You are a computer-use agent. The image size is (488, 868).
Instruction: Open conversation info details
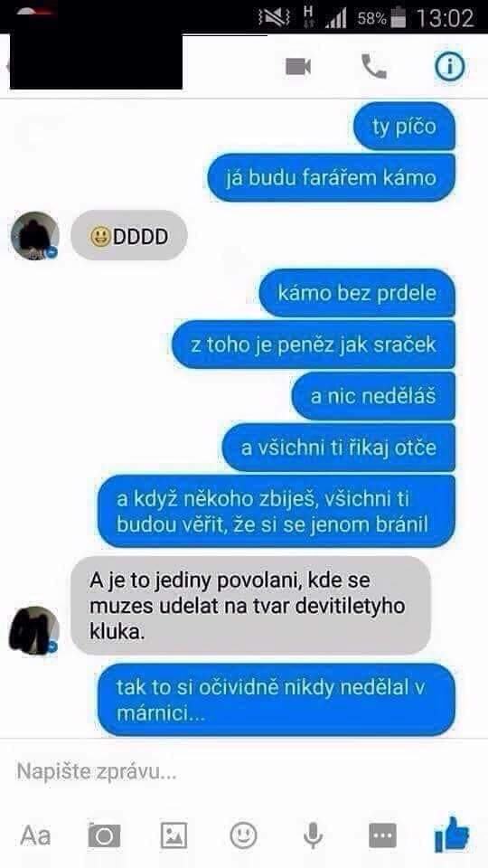tap(449, 66)
